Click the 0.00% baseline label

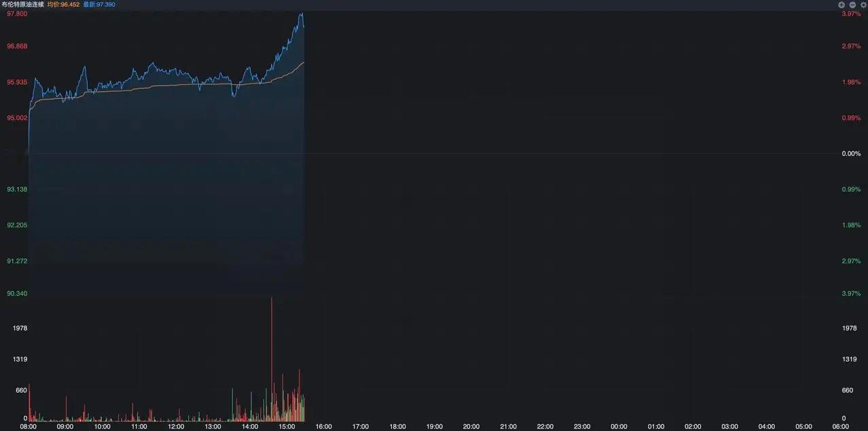[x=851, y=154]
